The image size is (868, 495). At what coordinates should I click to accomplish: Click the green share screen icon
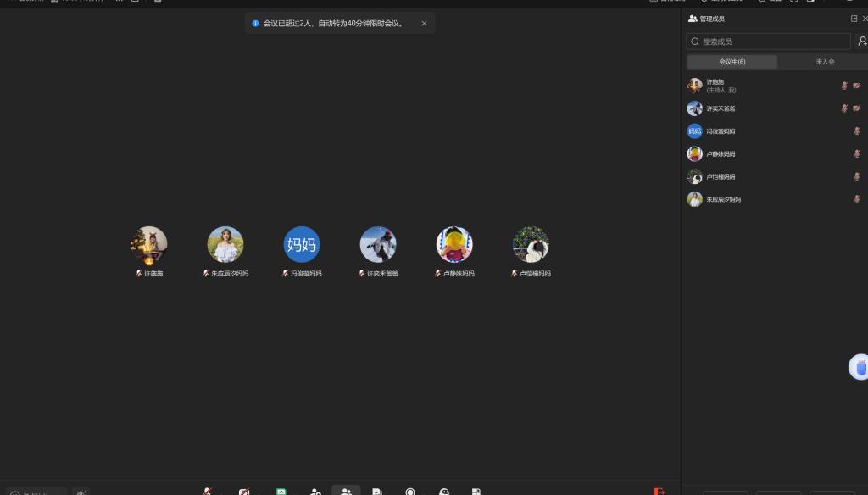point(281,491)
